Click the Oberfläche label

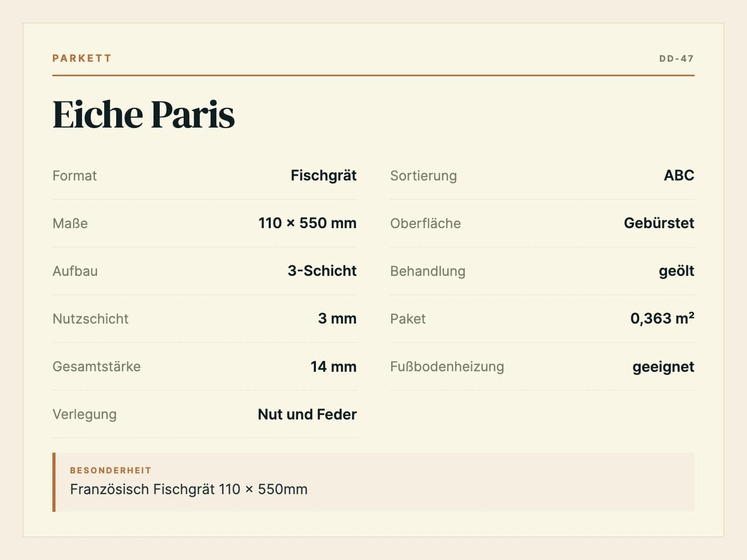coord(425,223)
